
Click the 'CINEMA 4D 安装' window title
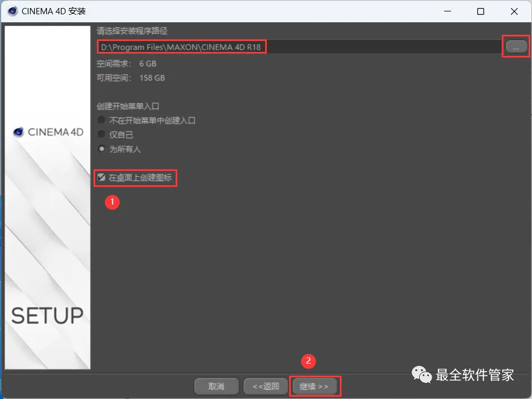54,11
